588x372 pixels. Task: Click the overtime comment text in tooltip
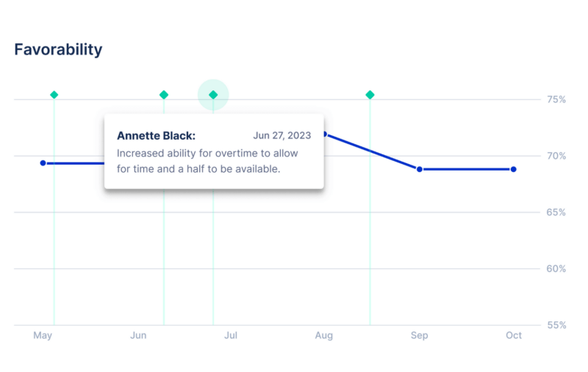click(207, 161)
